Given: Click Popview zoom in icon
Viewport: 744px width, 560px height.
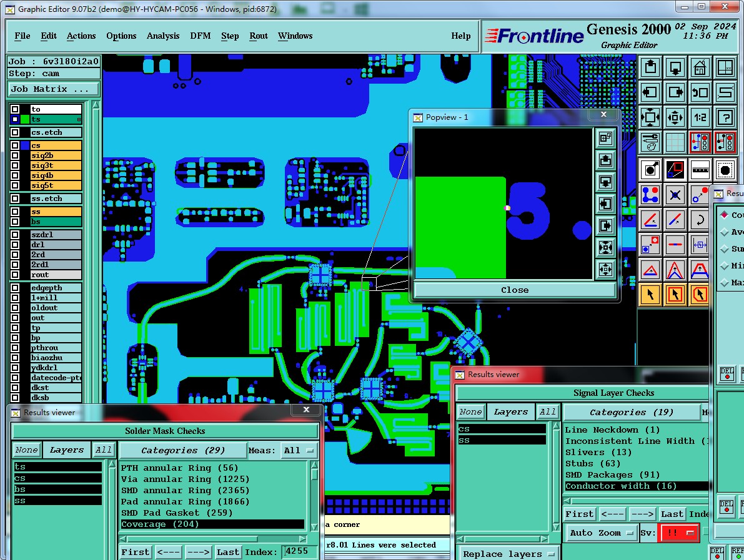Looking at the screenshot, I should tap(605, 247).
